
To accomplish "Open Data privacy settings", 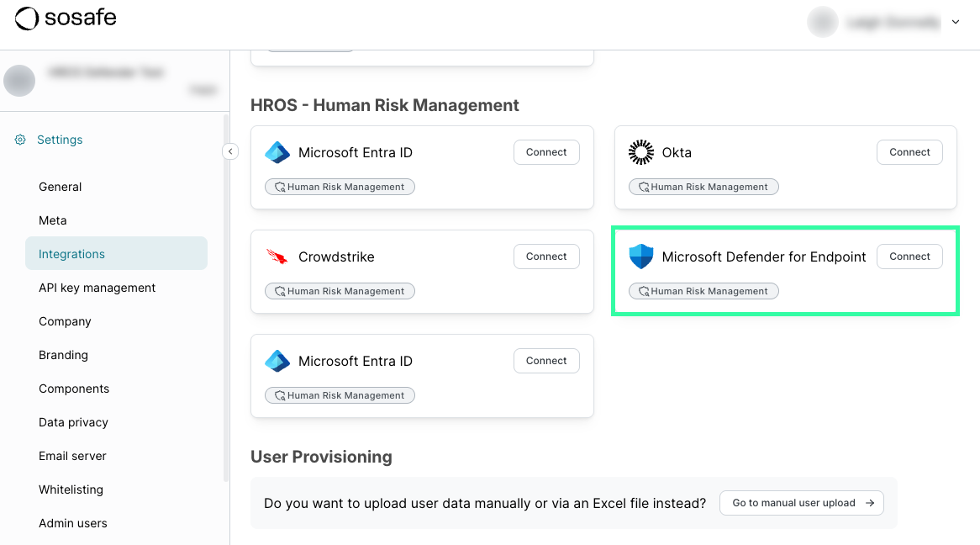I will coord(73,422).
